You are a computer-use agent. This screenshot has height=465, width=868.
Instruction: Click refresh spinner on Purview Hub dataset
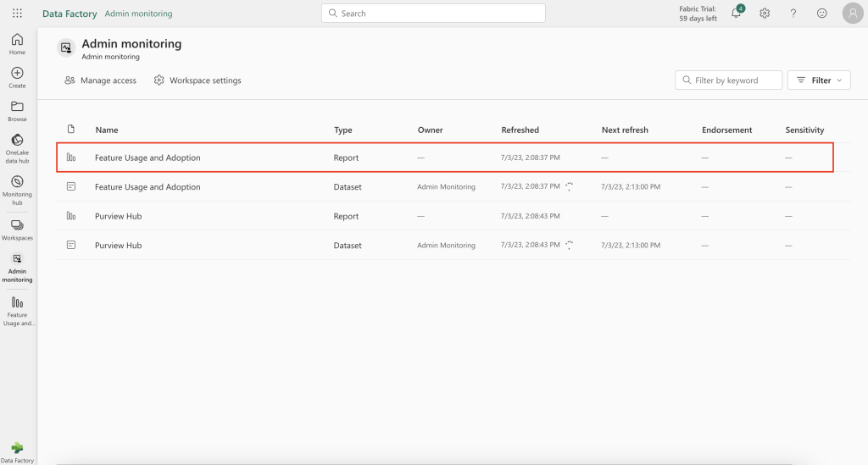(569, 245)
